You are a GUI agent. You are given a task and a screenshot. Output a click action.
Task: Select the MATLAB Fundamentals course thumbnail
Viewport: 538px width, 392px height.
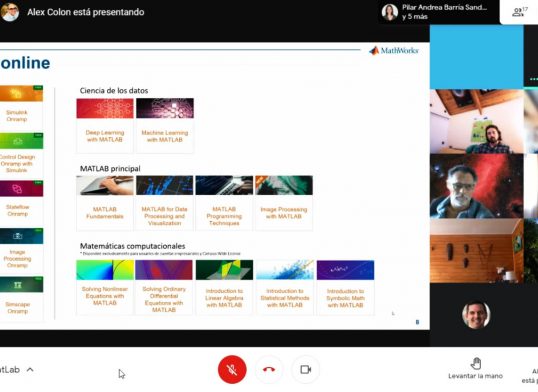(x=105, y=185)
